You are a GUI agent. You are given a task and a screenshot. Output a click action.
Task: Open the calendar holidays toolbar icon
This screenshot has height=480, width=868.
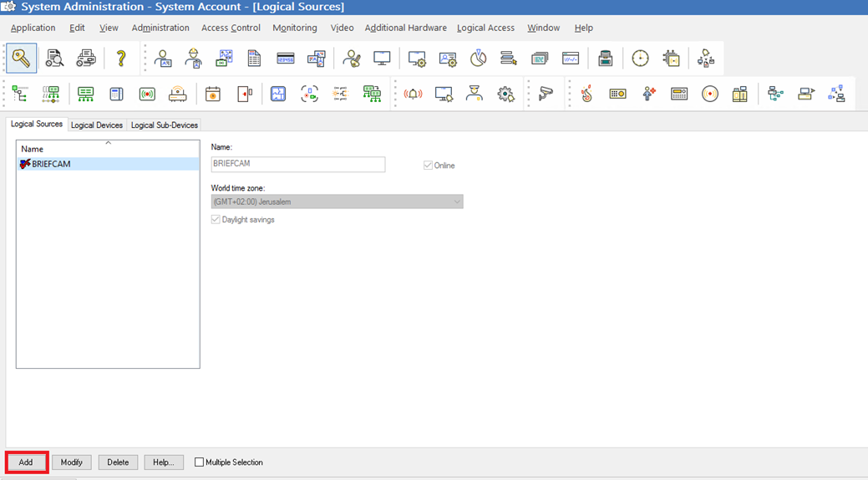pos(212,94)
